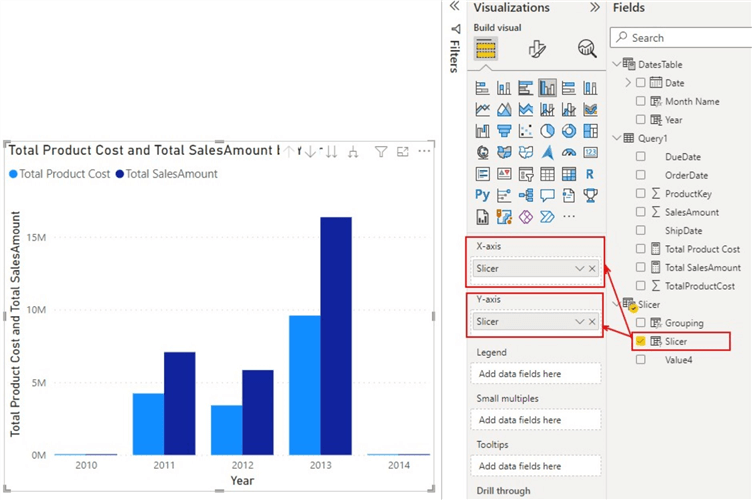Enable the ShipDate field checkbox
Screen dimensions: 752x500
point(640,230)
